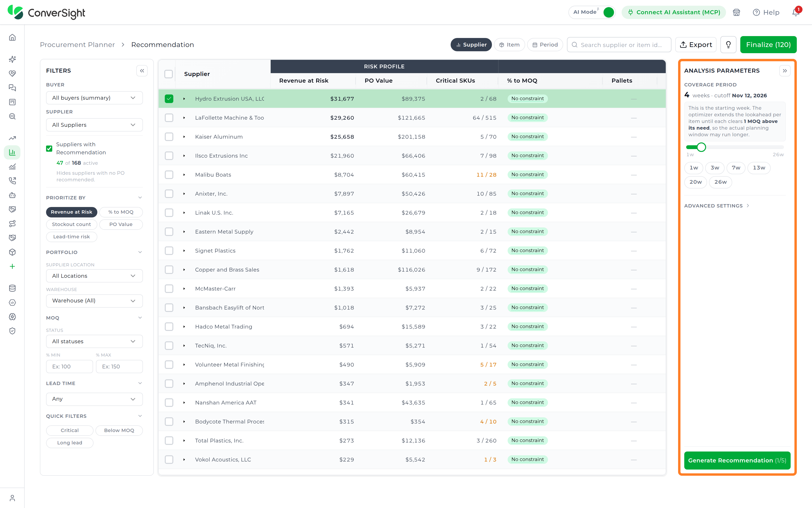Select the Kaiser Aluminum row checkbox
812x508 pixels.
[169, 137]
